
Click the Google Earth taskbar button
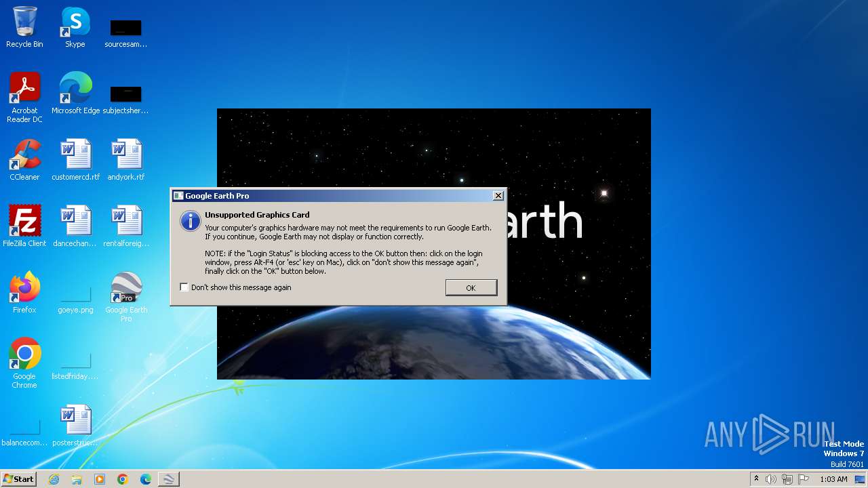(169, 479)
